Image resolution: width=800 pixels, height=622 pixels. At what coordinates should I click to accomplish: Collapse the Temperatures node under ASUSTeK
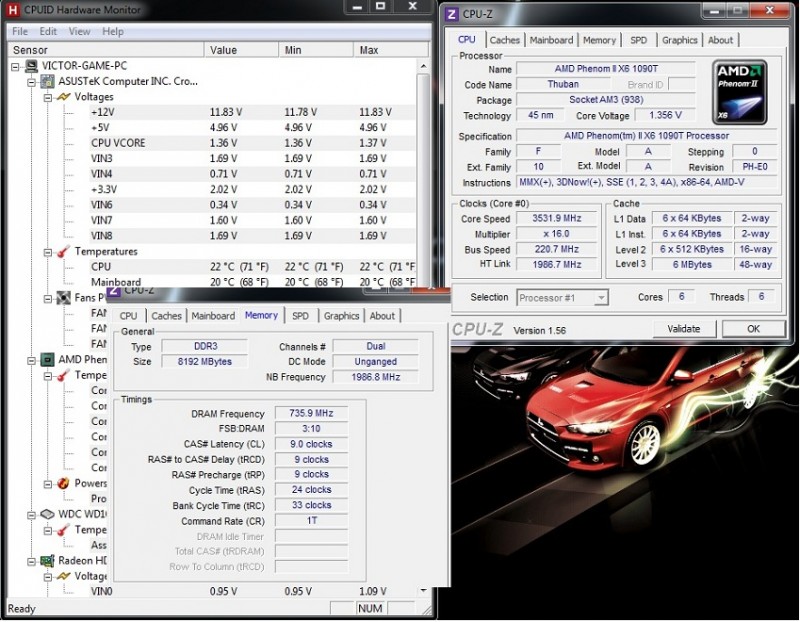click(x=47, y=252)
